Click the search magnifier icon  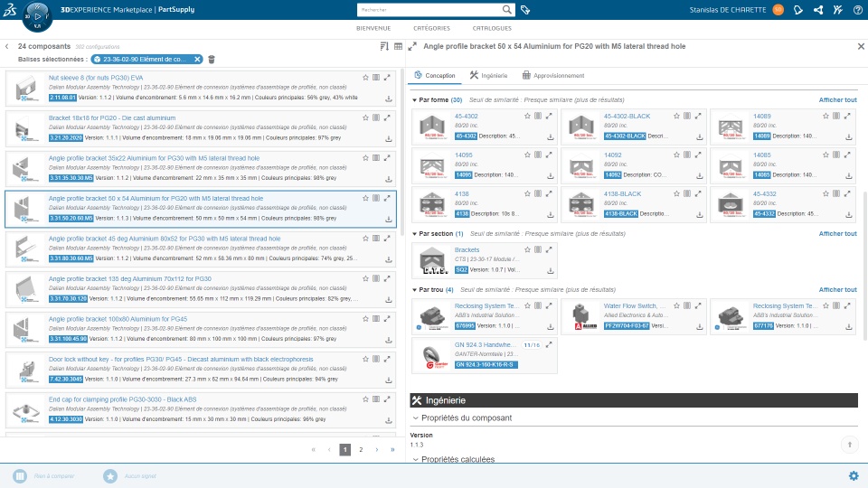pos(506,9)
